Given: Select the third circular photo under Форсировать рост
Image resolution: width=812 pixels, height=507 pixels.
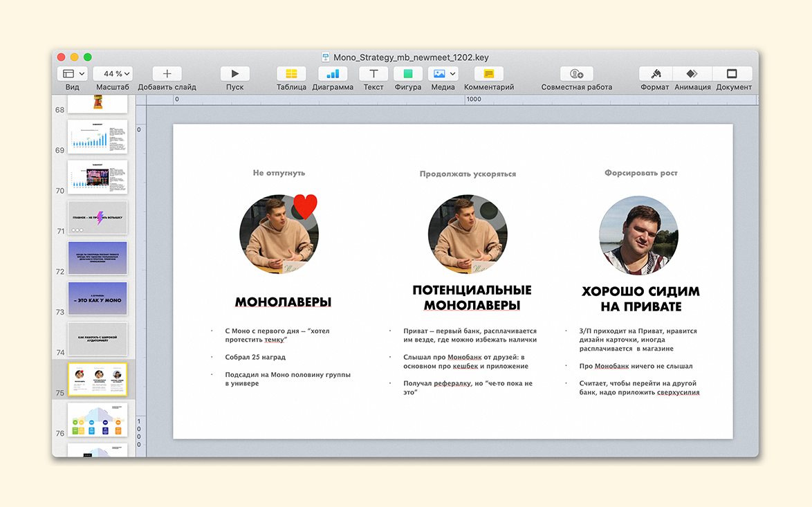Looking at the screenshot, I should coord(638,235).
